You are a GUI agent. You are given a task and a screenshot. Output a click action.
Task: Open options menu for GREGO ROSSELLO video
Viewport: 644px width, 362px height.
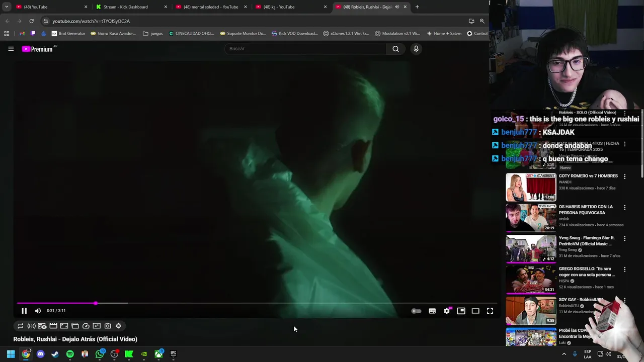625,269
